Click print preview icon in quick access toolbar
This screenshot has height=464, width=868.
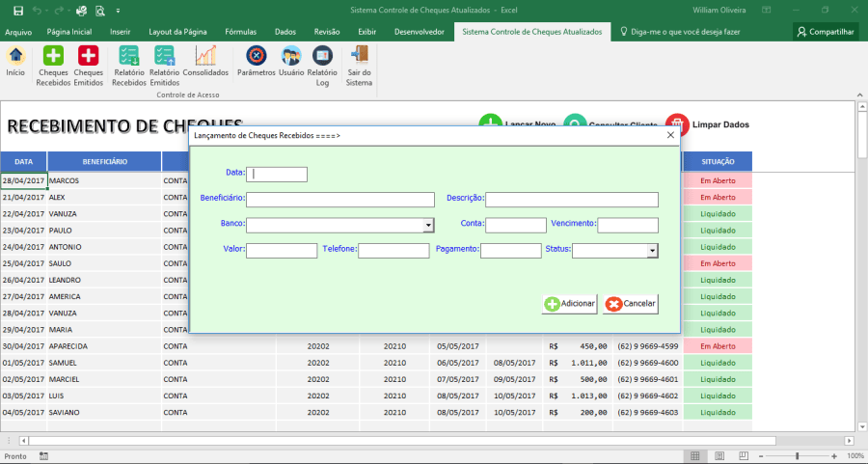coord(100,11)
